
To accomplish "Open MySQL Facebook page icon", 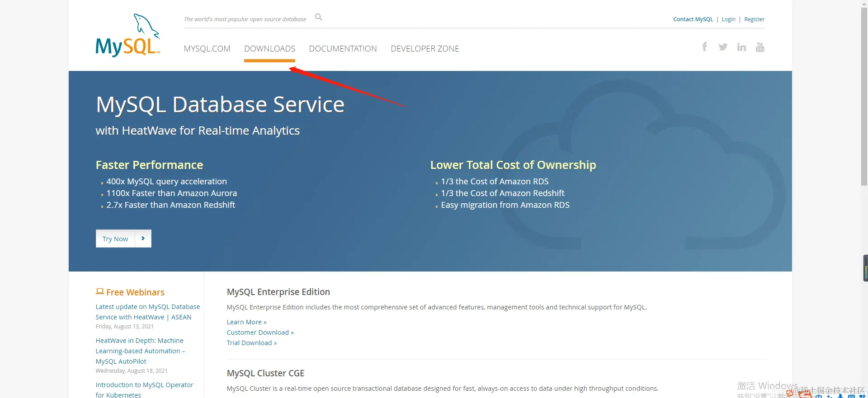I will coord(704,47).
